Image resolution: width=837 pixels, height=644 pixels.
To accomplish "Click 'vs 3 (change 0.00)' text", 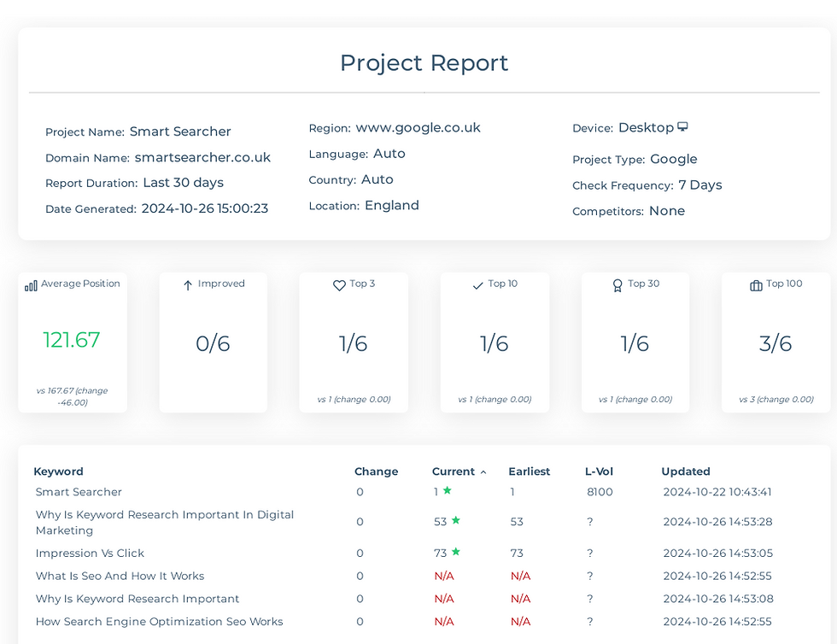I will pyautogui.click(x=776, y=400).
